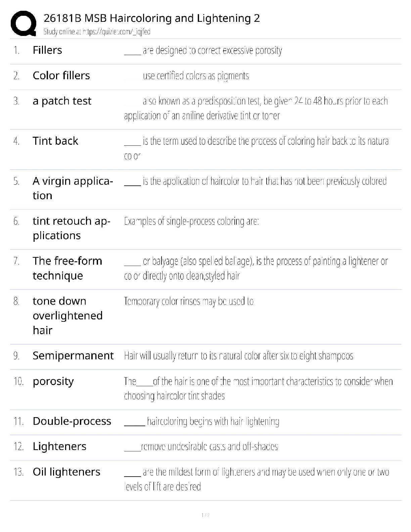
Task: Click 'A virgin application' term
Action: (x=73, y=188)
